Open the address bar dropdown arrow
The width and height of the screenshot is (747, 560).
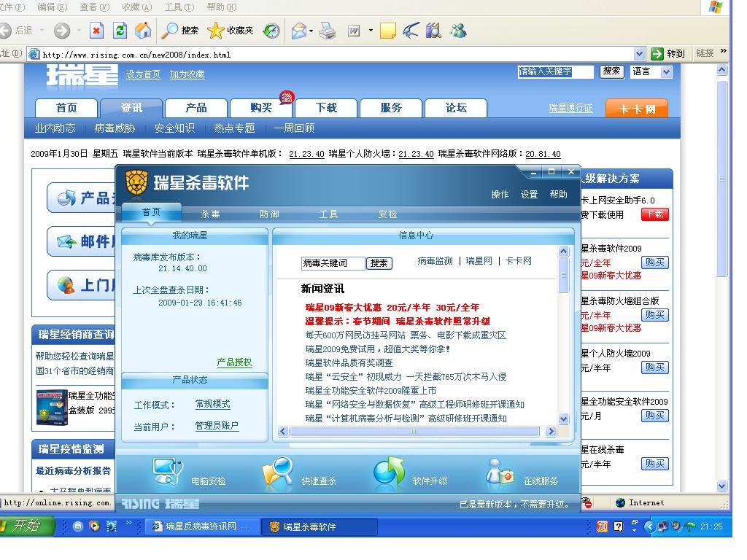tap(639, 54)
